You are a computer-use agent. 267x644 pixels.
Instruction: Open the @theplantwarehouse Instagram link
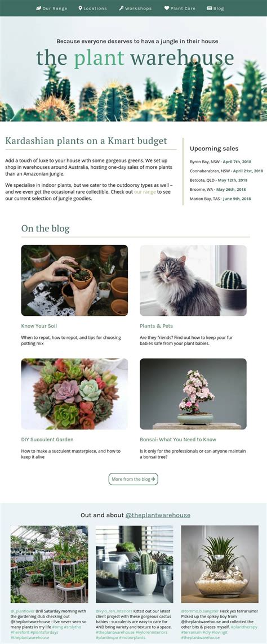pos(158,515)
